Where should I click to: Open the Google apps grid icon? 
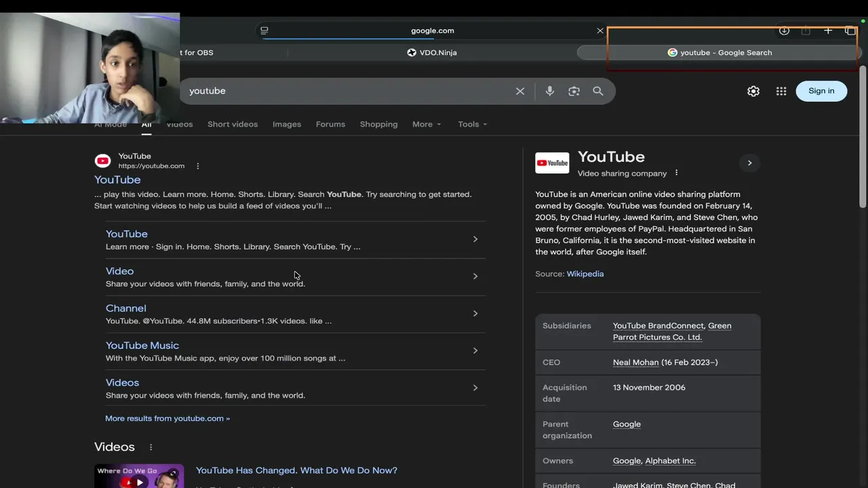pyautogui.click(x=781, y=91)
